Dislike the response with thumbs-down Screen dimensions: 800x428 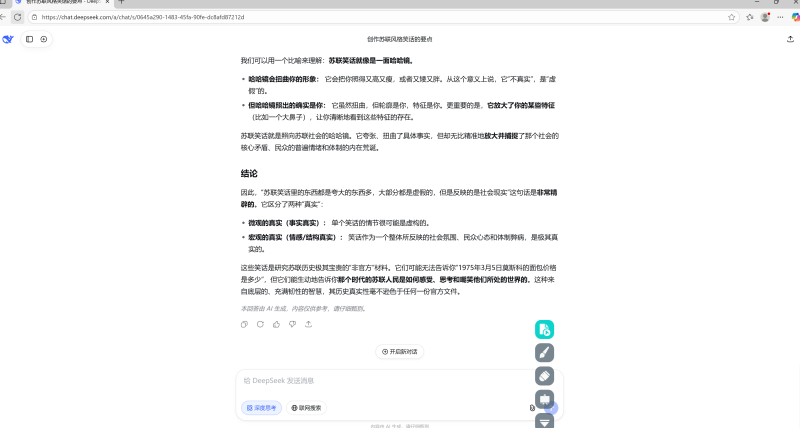tap(293, 324)
